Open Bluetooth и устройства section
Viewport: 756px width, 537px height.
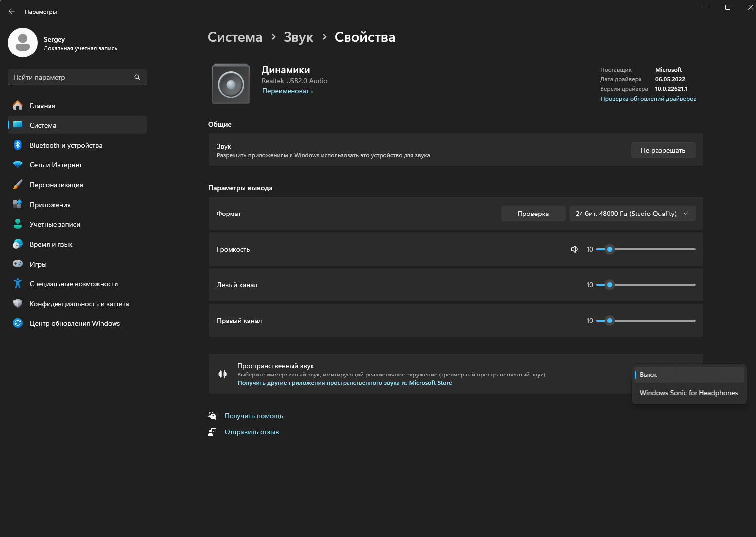(65, 145)
